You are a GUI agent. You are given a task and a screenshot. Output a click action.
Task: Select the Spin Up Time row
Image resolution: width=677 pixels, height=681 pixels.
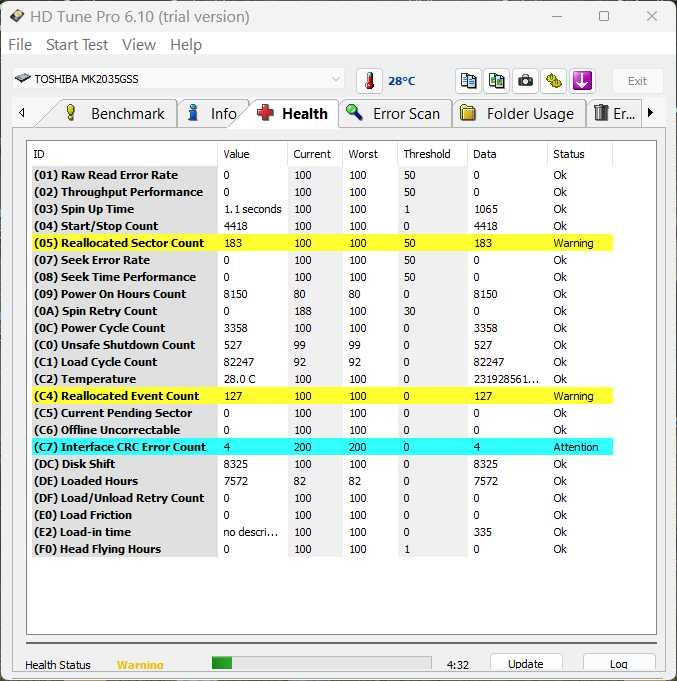point(322,209)
